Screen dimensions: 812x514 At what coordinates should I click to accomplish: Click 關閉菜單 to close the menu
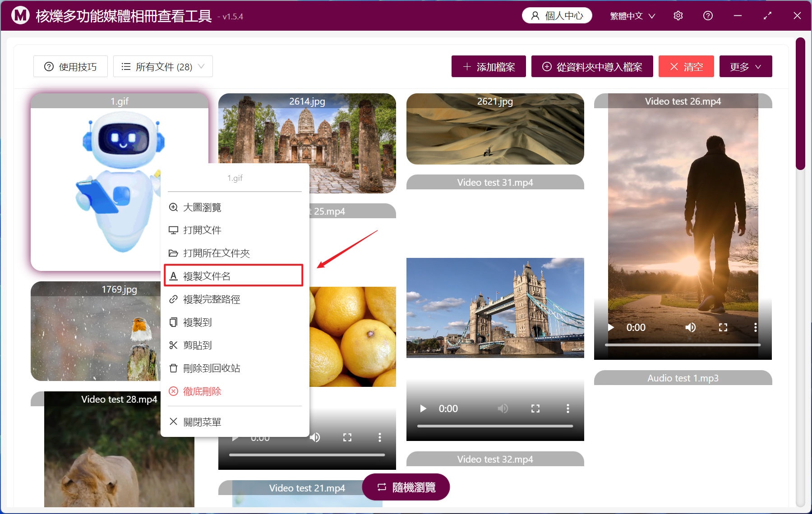(235, 422)
